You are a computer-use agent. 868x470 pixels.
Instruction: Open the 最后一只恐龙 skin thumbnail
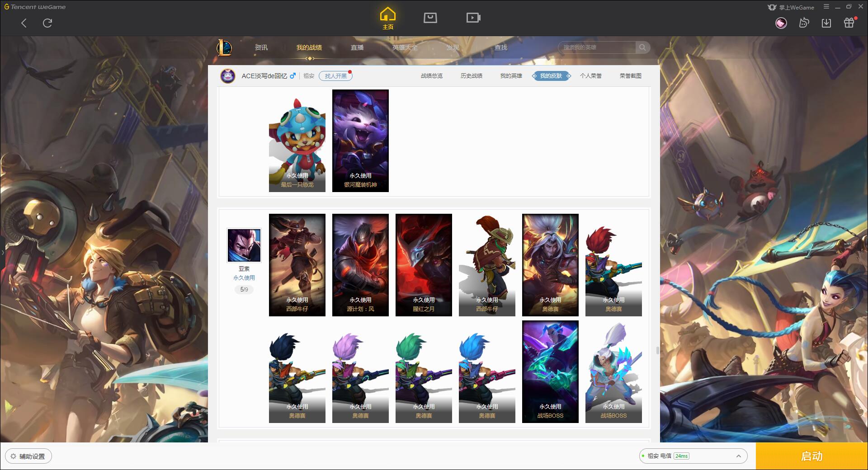[297, 141]
